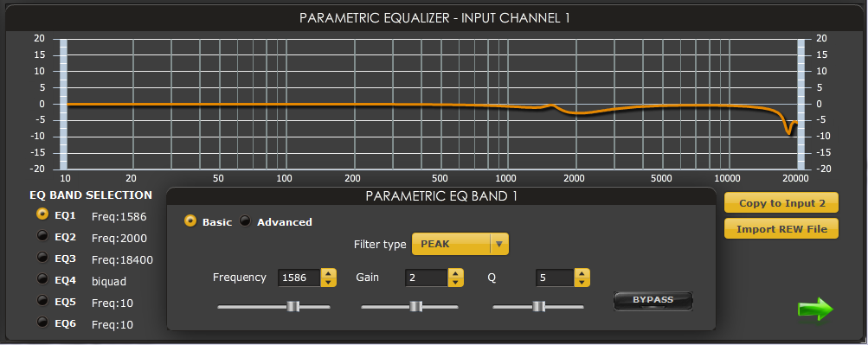Click the Gain slider handle

(415, 306)
